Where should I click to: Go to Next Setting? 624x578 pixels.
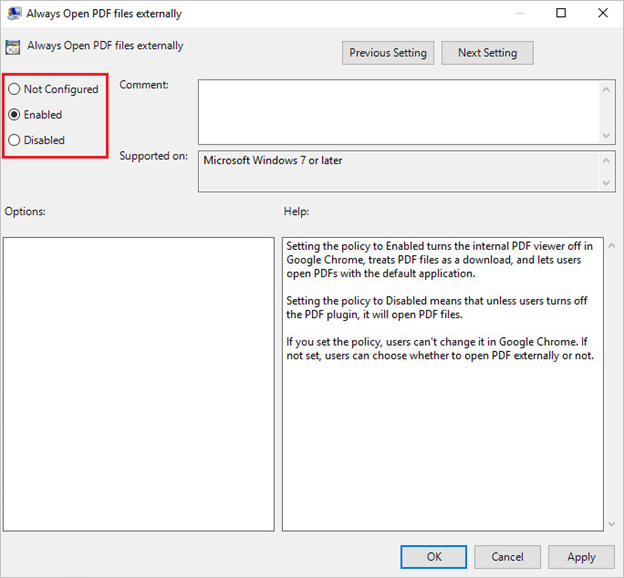point(487,53)
